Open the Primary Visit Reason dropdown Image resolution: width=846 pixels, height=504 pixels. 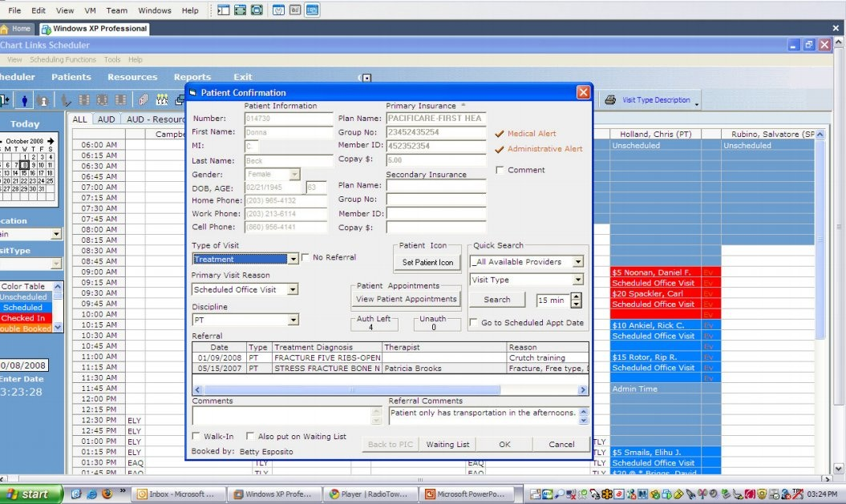(x=293, y=289)
